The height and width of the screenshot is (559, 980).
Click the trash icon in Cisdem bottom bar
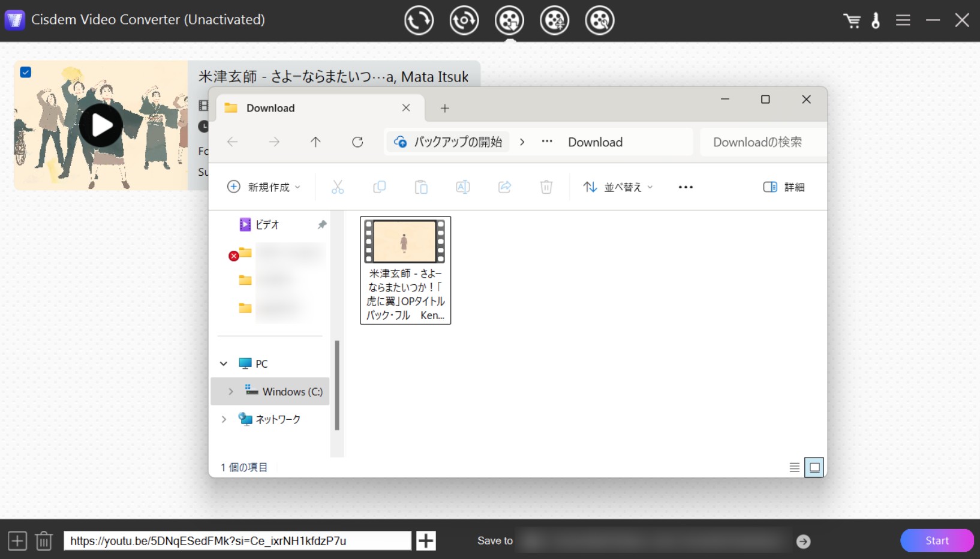tap(44, 540)
